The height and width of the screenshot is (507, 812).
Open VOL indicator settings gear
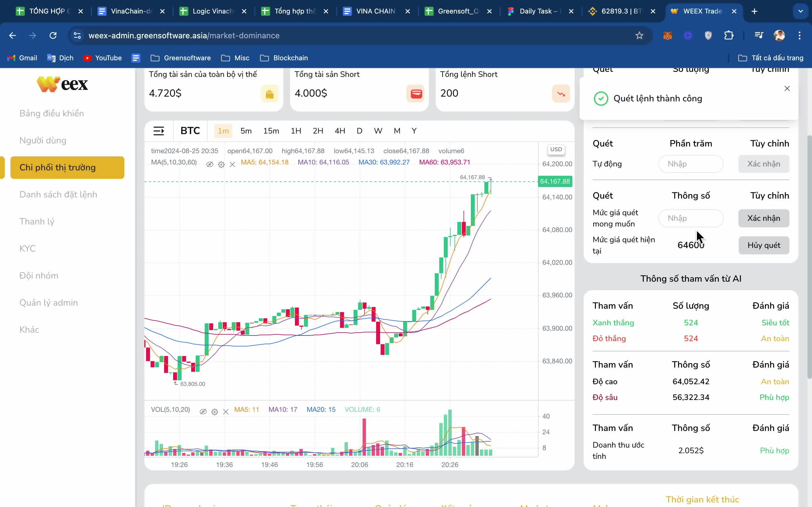215,412
